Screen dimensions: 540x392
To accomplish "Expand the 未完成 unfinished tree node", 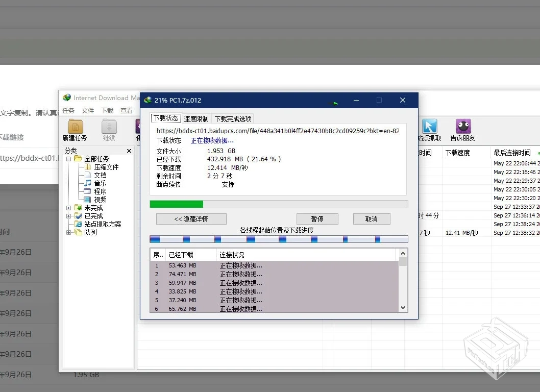I will (x=69, y=208).
